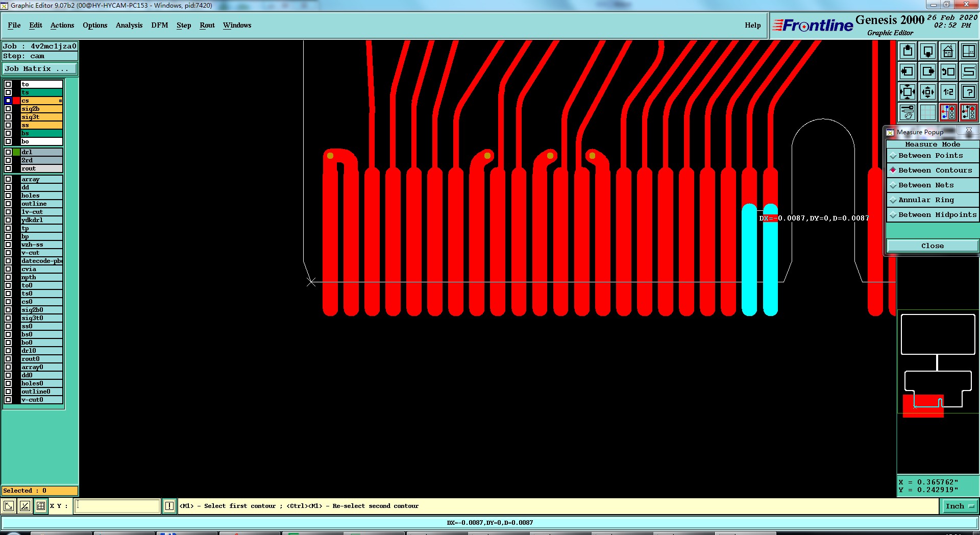980x535 pixels.
Task: Open the Options menu
Action: coord(95,25)
